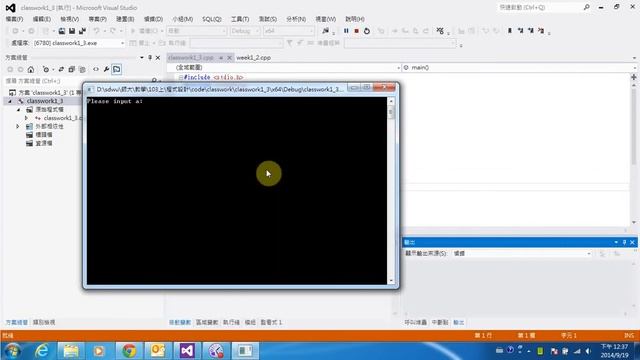
Task: Click the console window vertical scrollbar
Action: tap(391, 191)
